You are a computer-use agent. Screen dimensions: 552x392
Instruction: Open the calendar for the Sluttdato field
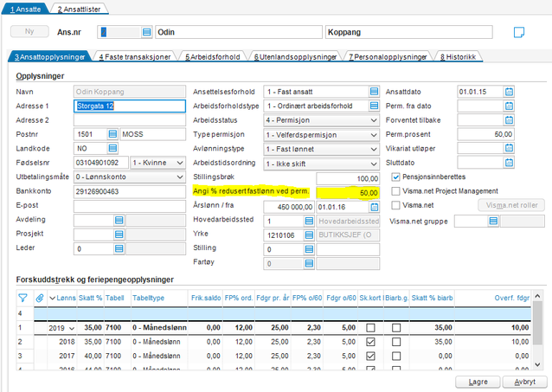point(510,162)
